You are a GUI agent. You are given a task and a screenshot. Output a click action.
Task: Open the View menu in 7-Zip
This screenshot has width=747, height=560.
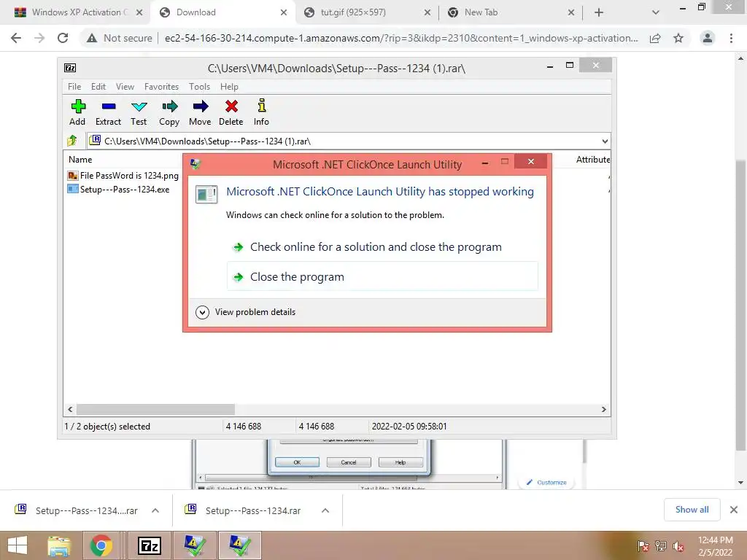click(x=125, y=87)
